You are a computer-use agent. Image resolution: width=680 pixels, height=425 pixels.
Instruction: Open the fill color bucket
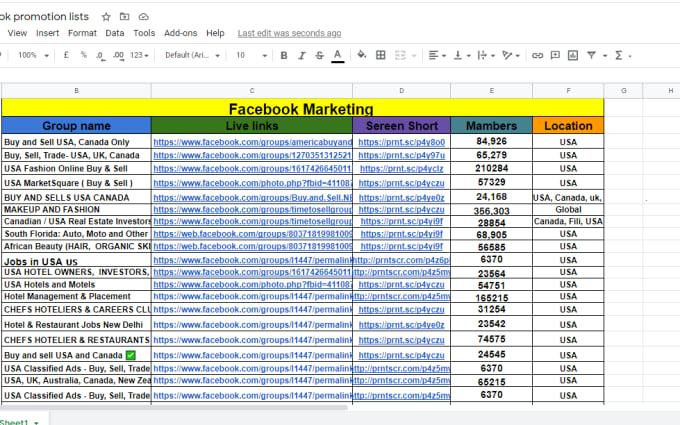[361, 55]
